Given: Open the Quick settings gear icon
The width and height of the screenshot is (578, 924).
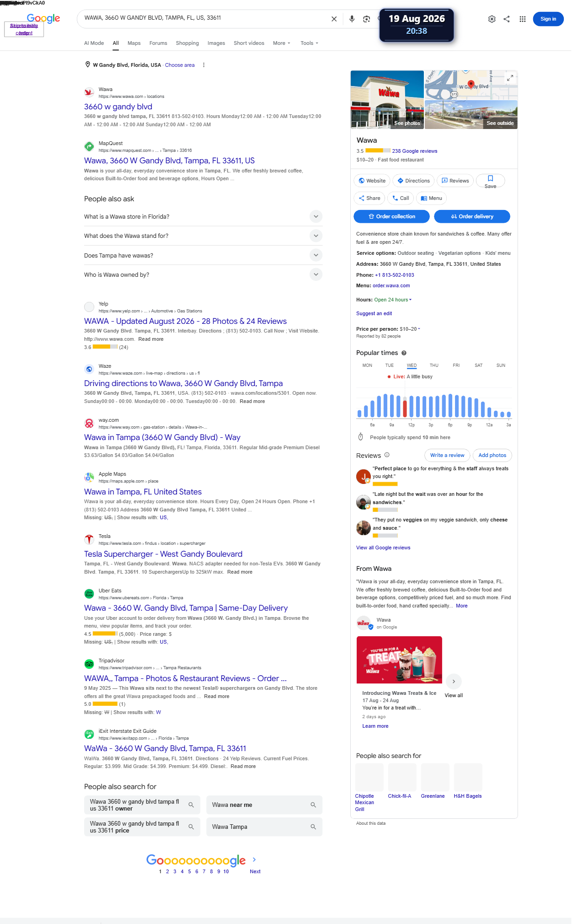Looking at the screenshot, I should [x=492, y=19].
